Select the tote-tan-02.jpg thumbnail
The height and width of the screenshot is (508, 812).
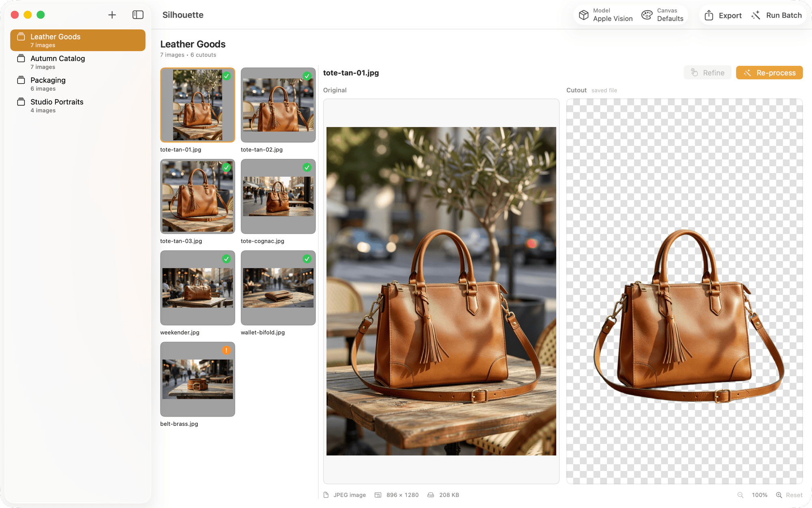(x=278, y=105)
